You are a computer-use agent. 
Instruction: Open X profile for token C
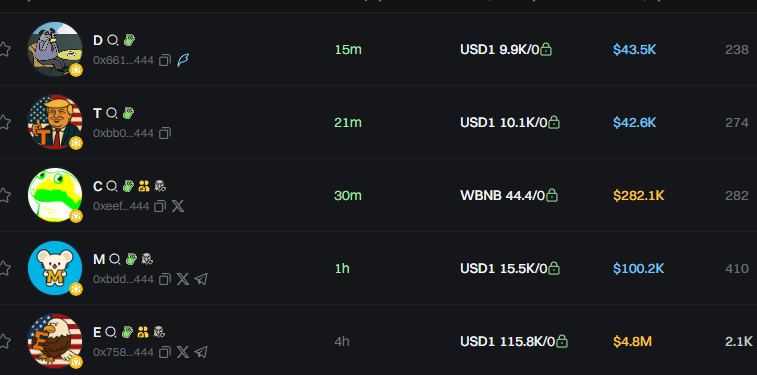[178, 207]
